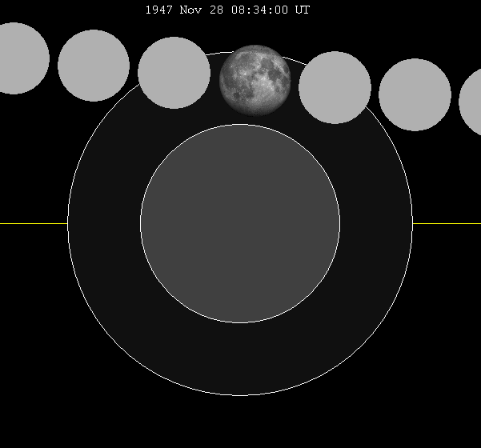Pick the second gray Moon disc from right
Image resolution: width=481 pixels, height=448 pixels.
[x=415, y=94]
